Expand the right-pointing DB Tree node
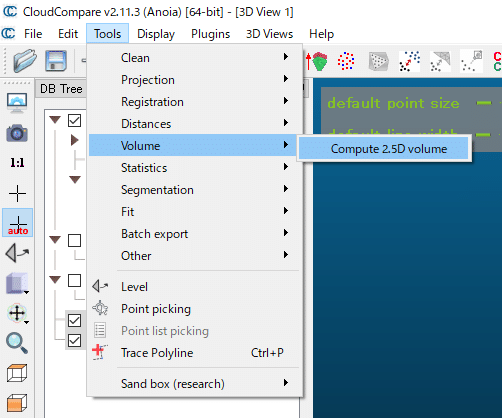Screen dimensions: 502x418 pyautogui.click(x=75, y=140)
